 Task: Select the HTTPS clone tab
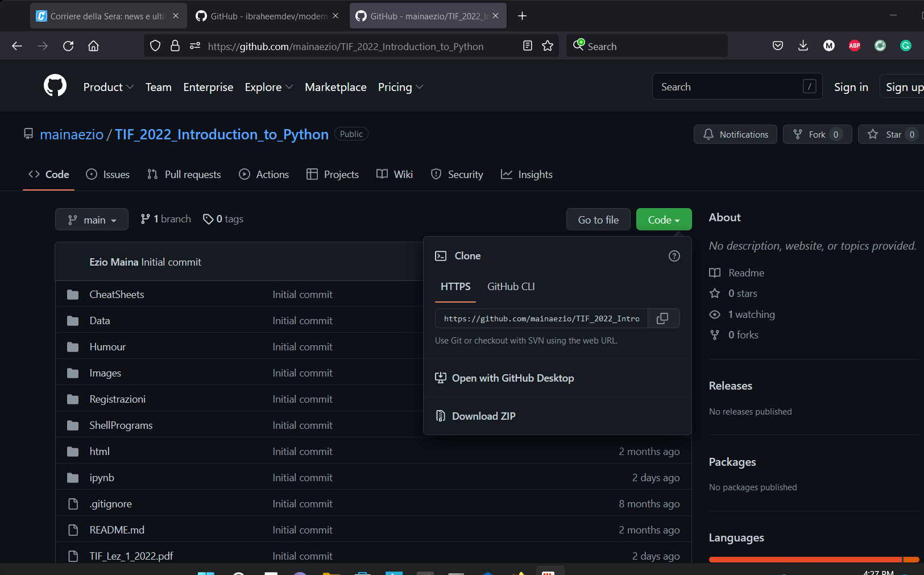(x=455, y=287)
